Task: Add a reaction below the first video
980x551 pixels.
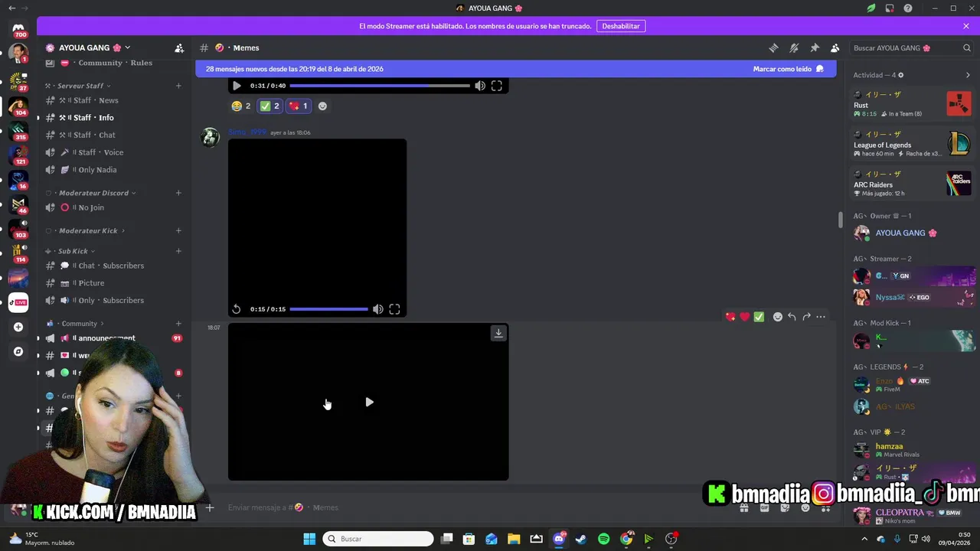Action: [x=322, y=106]
